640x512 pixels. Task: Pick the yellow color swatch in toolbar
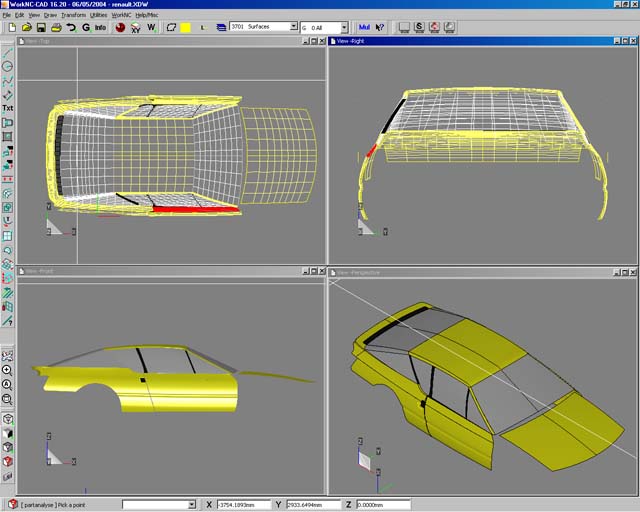(185, 27)
